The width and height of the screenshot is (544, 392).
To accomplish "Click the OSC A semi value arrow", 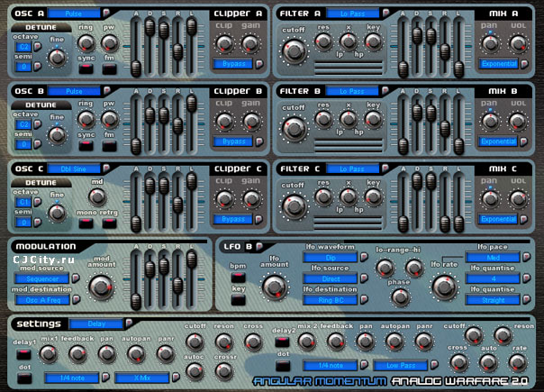I will pos(37,66).
